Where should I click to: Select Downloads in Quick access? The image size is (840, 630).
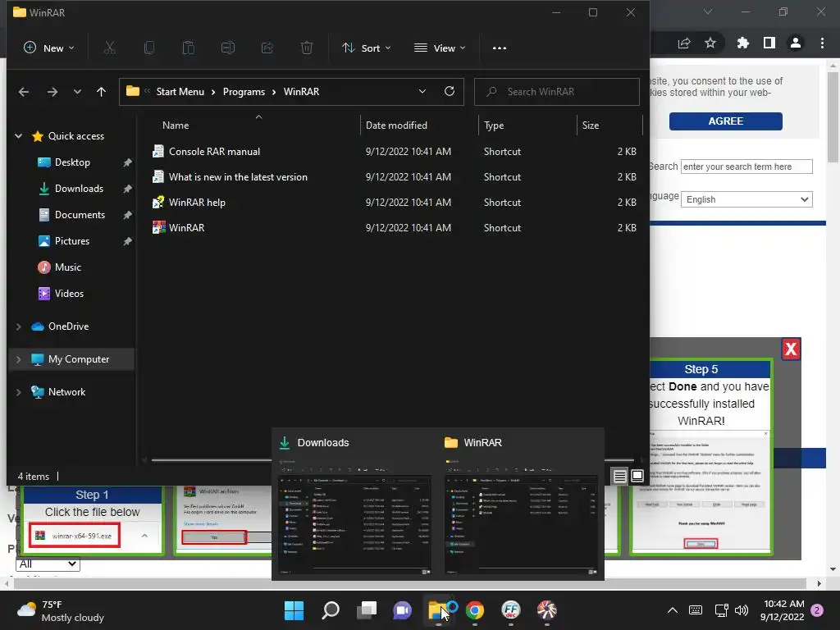[79, 189]
